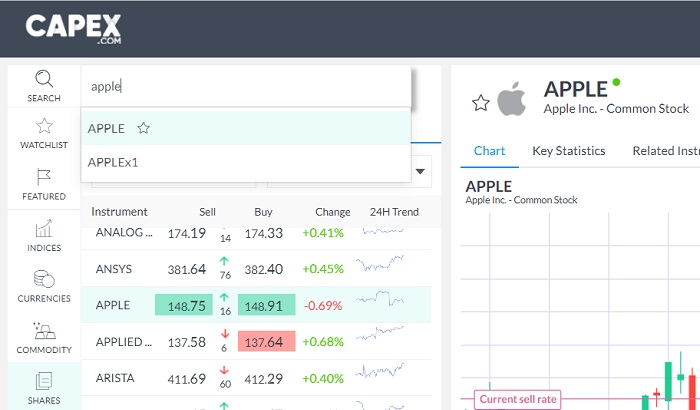Click inside the apple search field

tap(246, 87)
